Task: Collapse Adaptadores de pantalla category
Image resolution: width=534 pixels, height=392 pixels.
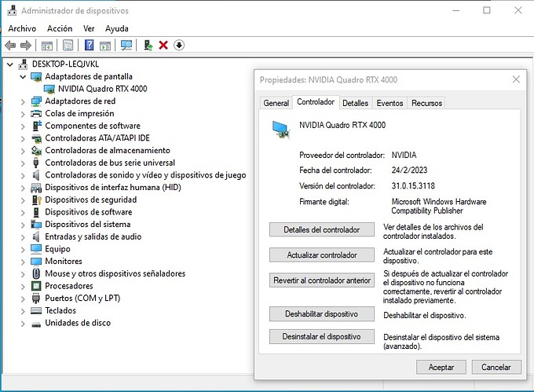Action: pyautogui.click(x=23, y=77)
